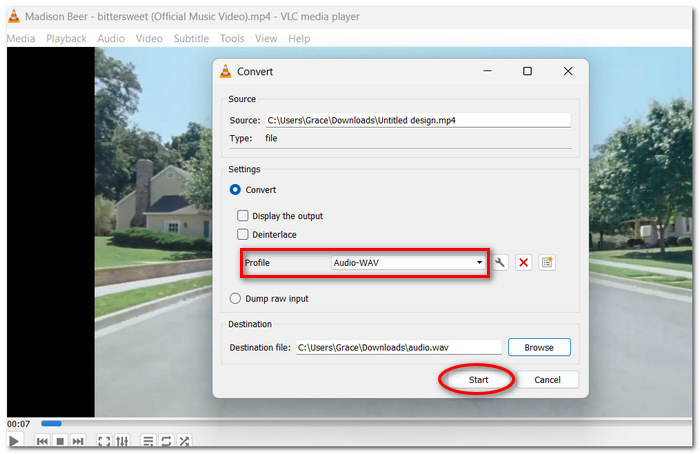Viewport: 700px width, 454px height.
Task: Minimize the Convert dialog
Action: click(488, 71)
